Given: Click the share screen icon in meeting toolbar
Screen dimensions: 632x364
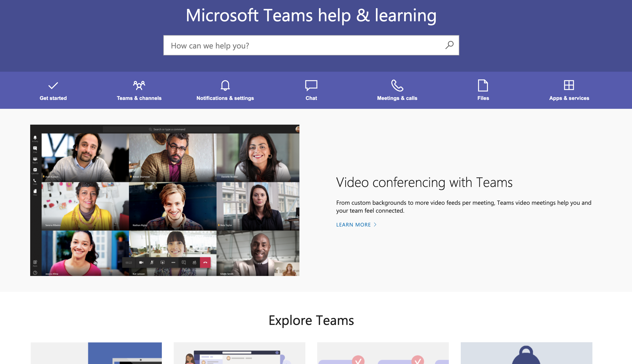Looking at the screenshot, I should (163, 263).
